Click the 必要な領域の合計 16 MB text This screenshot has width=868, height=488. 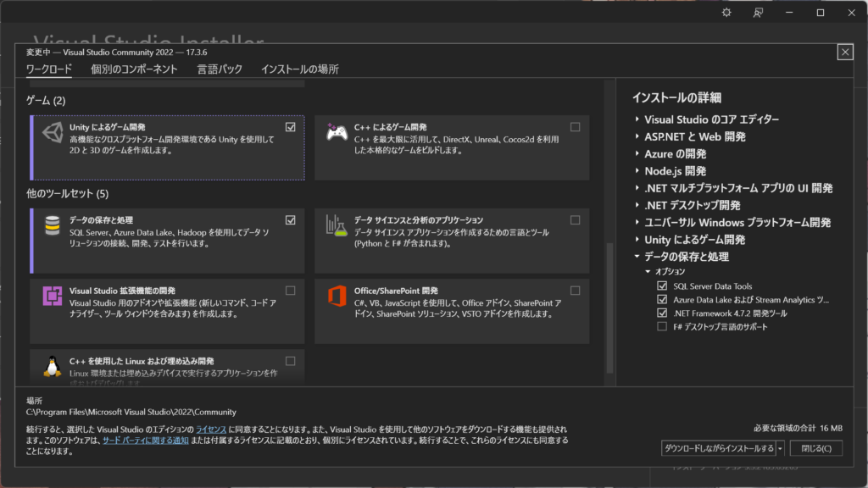point(798,428)
